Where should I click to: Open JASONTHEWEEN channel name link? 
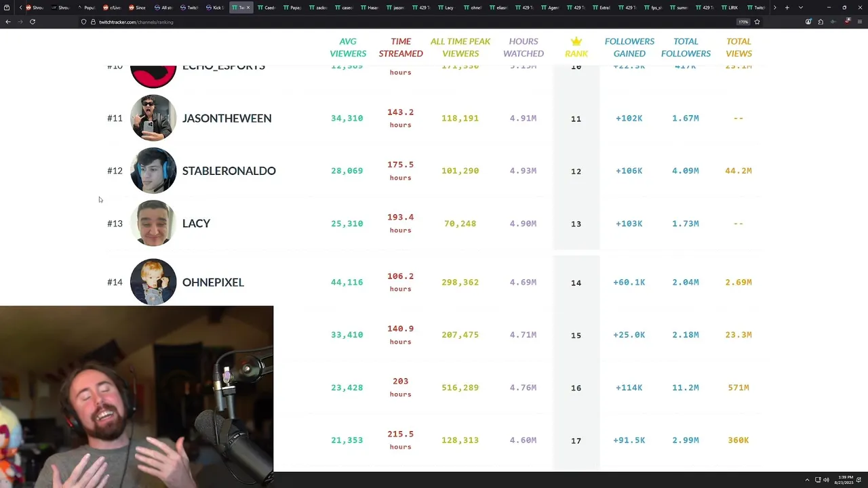point(227,118)
